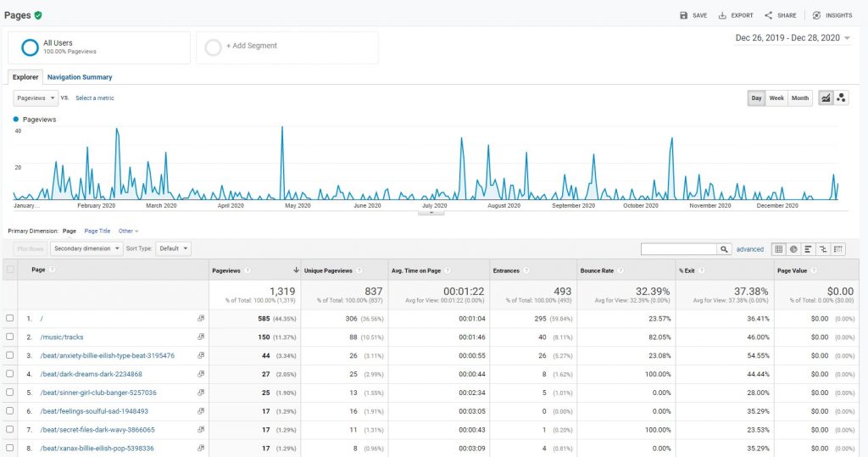Click Select a metric link
868x457 pixels.
tap(95, 98)
